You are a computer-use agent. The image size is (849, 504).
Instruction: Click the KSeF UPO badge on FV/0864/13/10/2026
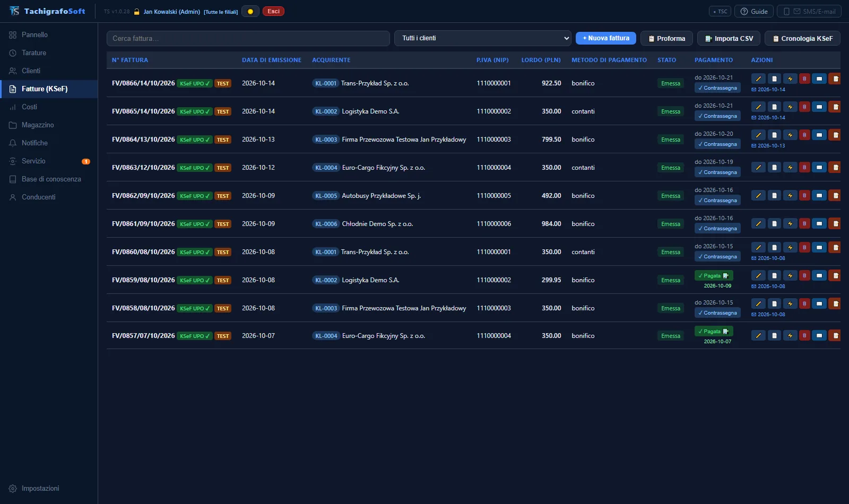pos(195,140)
